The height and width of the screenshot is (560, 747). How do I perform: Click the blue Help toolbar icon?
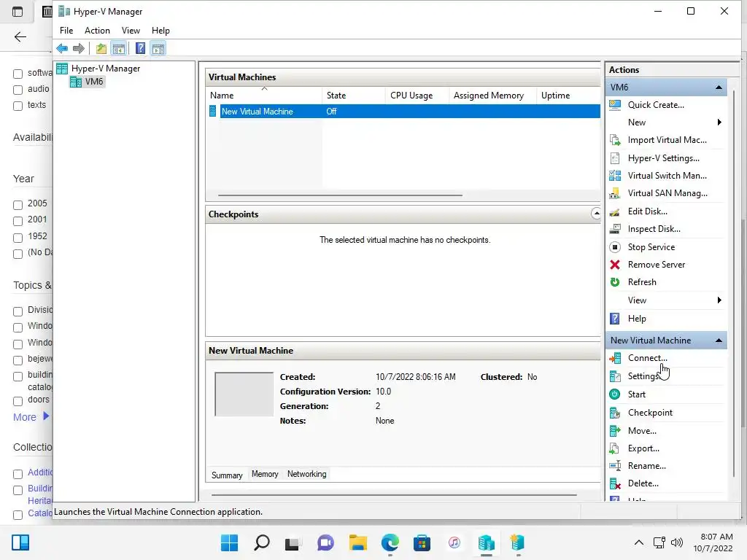(x=140, y=48)
